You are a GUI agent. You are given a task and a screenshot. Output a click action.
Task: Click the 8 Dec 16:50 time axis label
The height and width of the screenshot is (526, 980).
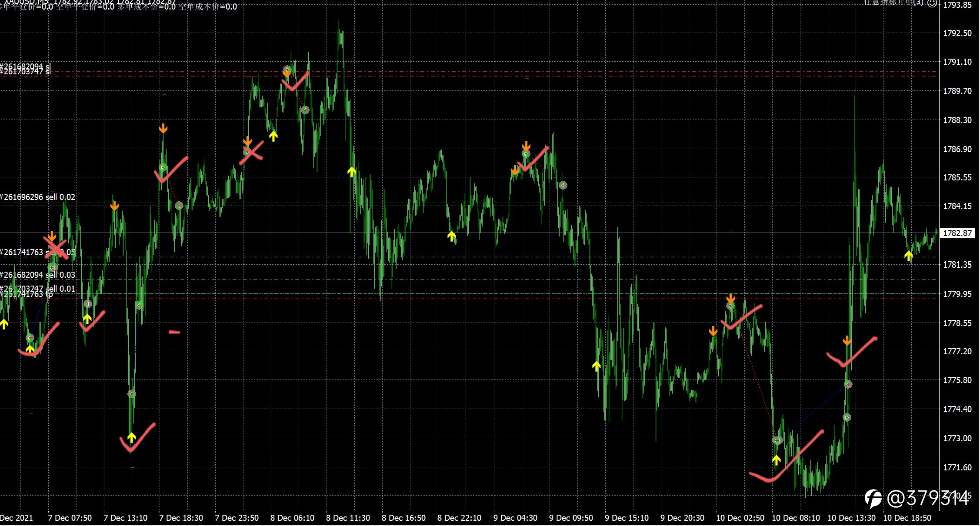coord(404,518)
